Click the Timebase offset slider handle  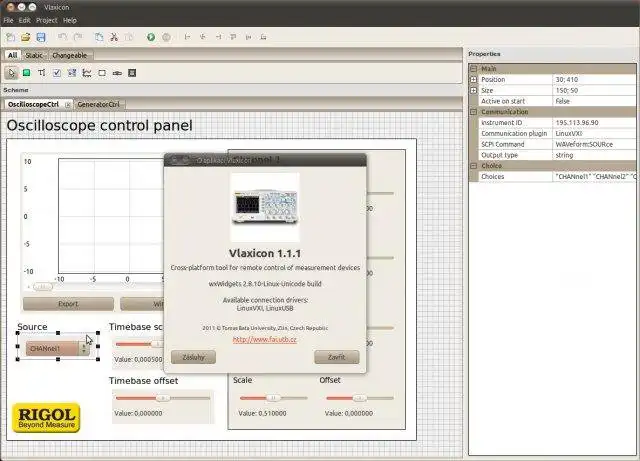(x=163, y=398)
